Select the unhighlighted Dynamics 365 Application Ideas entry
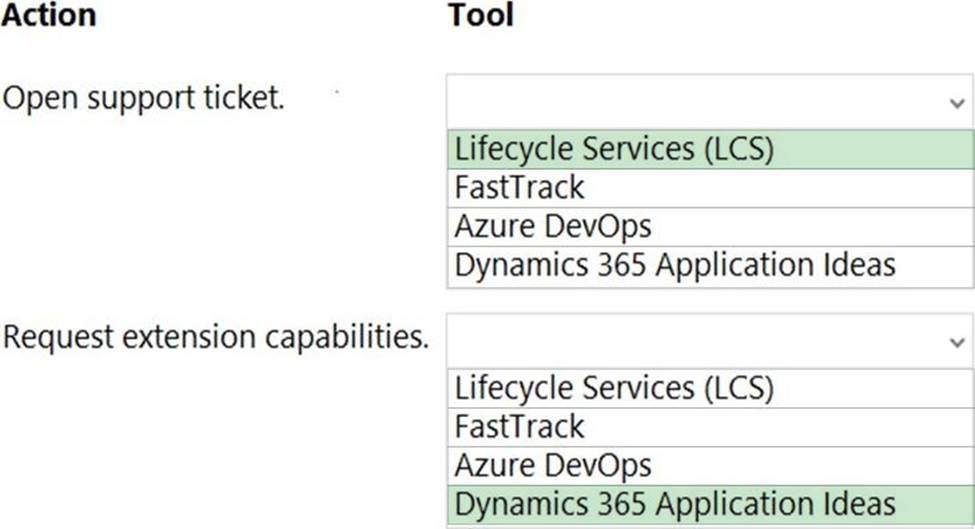Image resolution: width=975 pixels, height=529 pixels. tap(710, 266)
